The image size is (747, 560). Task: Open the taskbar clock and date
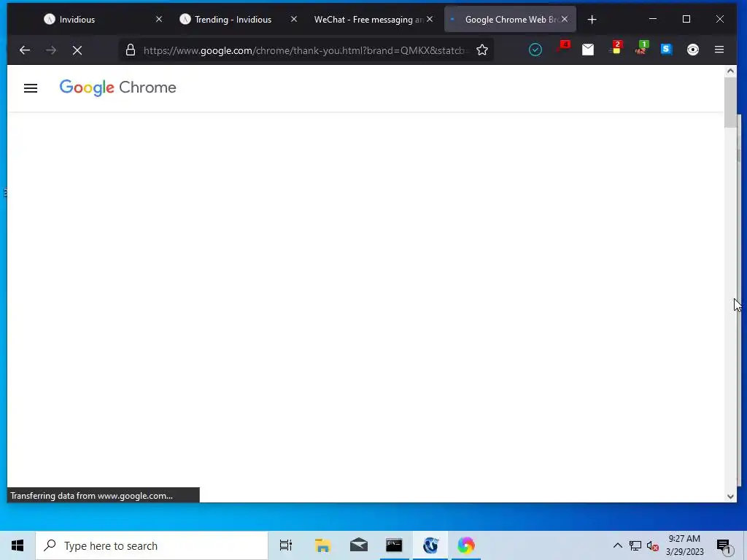[x=684, y=545]
